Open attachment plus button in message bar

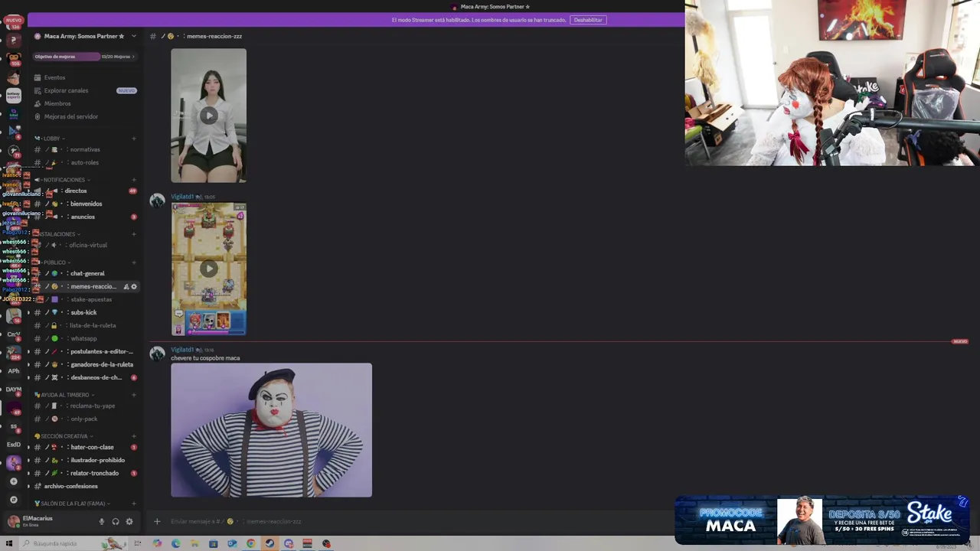[157, 521]
